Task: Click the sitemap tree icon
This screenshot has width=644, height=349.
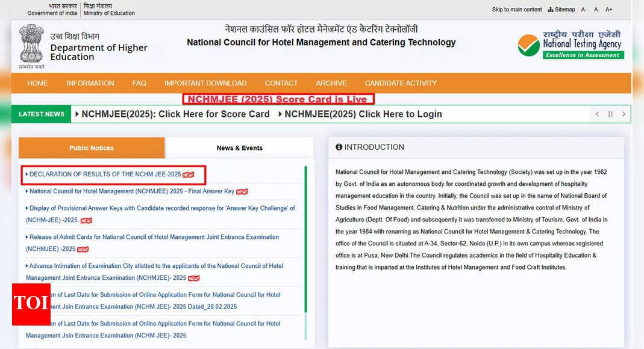Action: (551, 10)
